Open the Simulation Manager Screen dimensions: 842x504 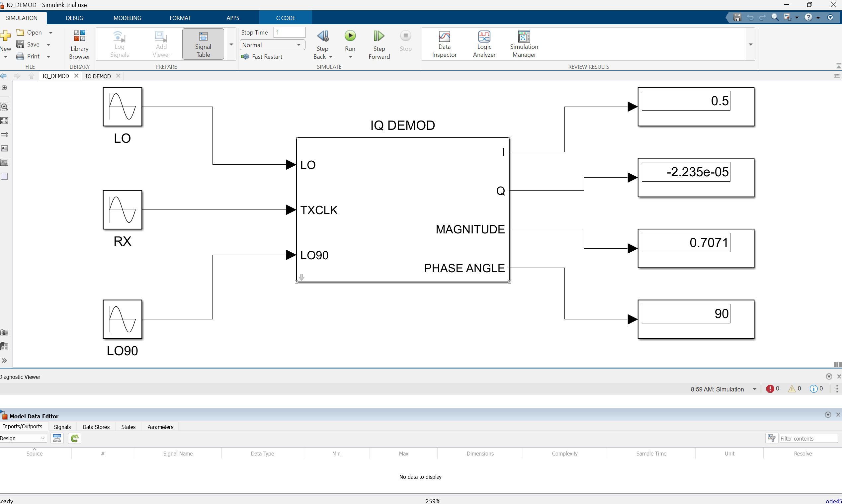pyautogui.click(x=524, y=44)
